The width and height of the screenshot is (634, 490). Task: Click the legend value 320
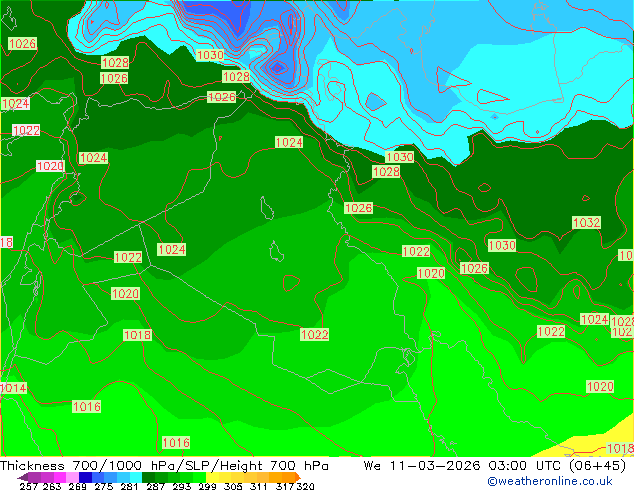(x=305, y=486)
